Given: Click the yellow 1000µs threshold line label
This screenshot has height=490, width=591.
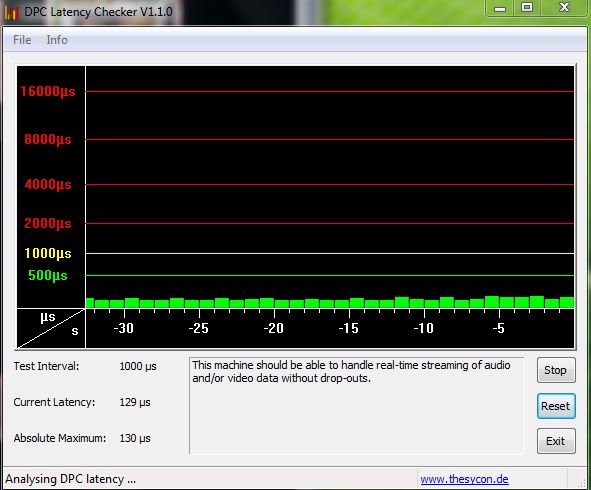Looking at the screenshot, I should [48, 253].
